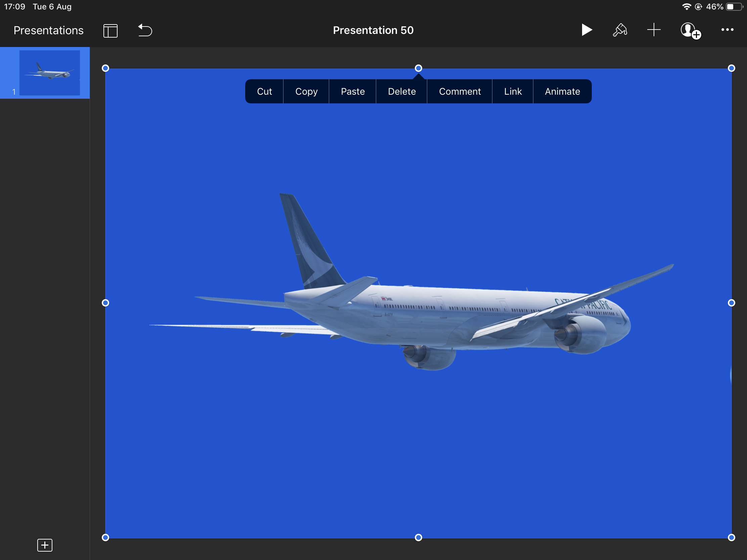Open the Collaborate add-person icon
The width and height of the screenshot is (747, 560).
point(690,31)
